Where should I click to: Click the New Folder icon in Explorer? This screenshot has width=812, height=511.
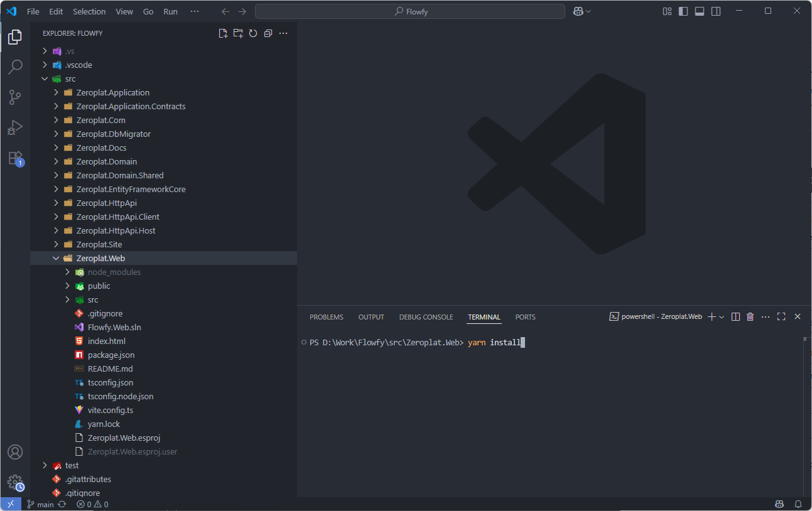[x=238, y=33]
